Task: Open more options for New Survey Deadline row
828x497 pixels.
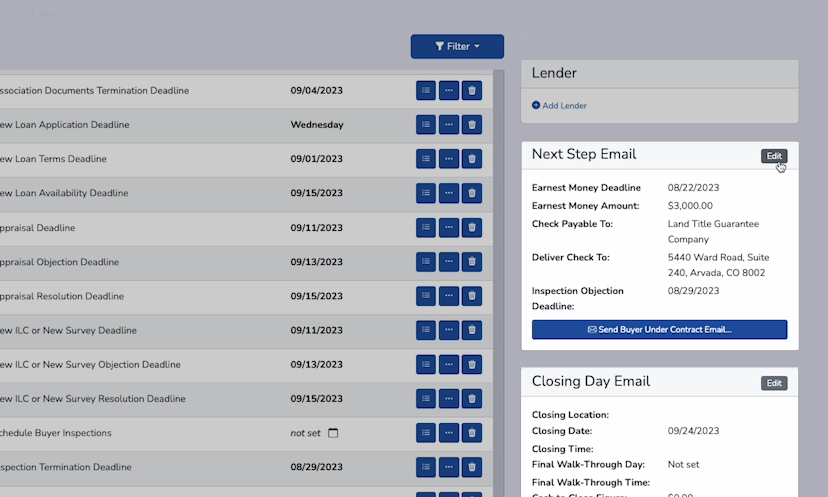Action: point(449,330)
